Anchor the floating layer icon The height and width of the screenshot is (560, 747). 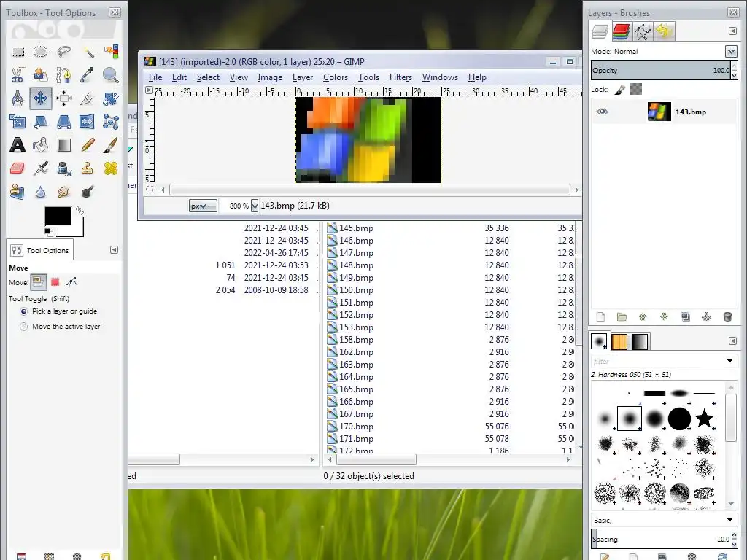click(x=706, y=316)
